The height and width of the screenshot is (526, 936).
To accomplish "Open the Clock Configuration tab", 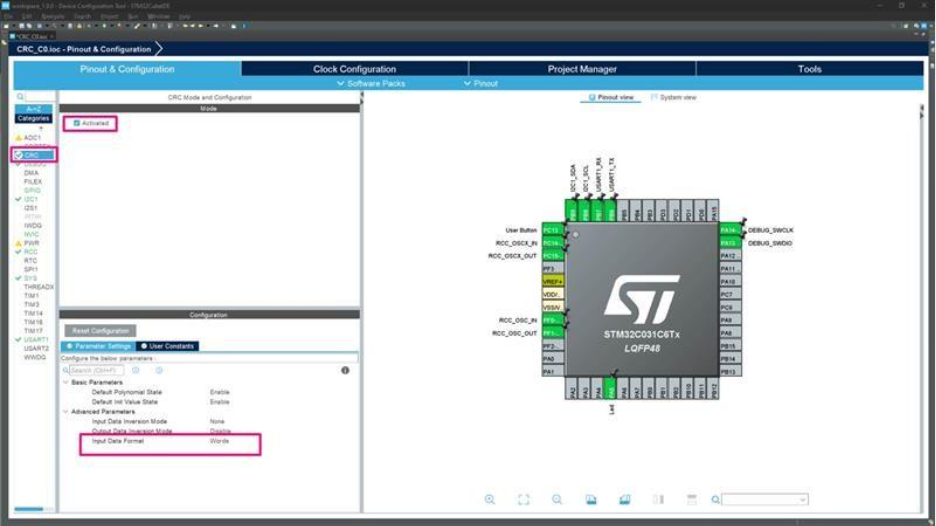I will point(355,69).
